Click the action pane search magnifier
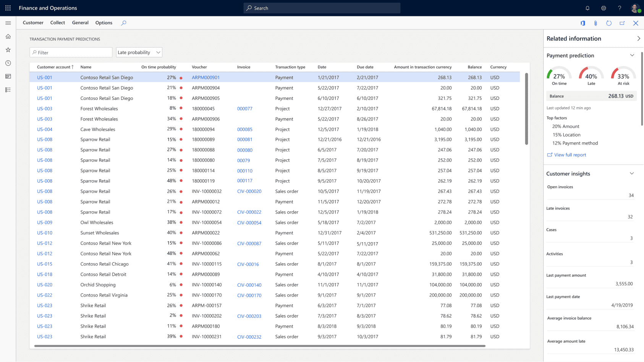The image size is (644, 362). (x=124, y=23)
